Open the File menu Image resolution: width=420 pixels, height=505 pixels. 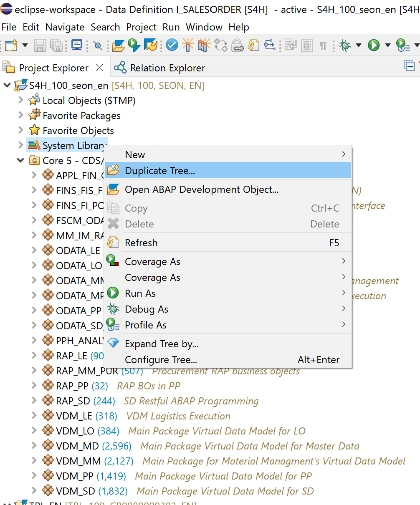(x=9, y=27)
